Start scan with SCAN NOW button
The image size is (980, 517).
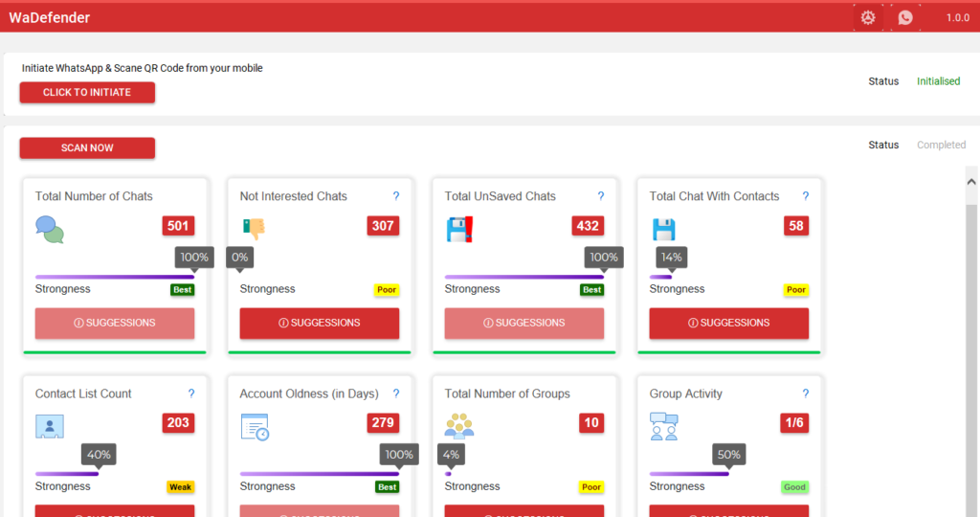tap(87, 148)
